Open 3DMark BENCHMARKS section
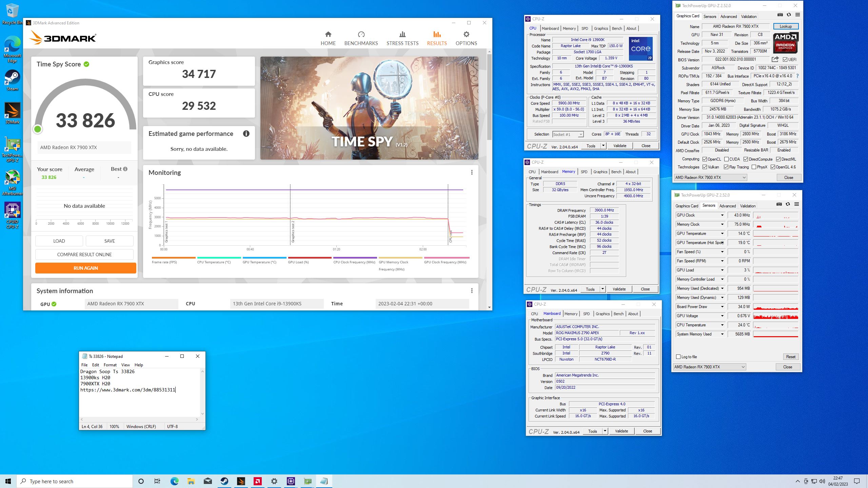This screenshot has height=488, width=868. (x=361, y=38)
